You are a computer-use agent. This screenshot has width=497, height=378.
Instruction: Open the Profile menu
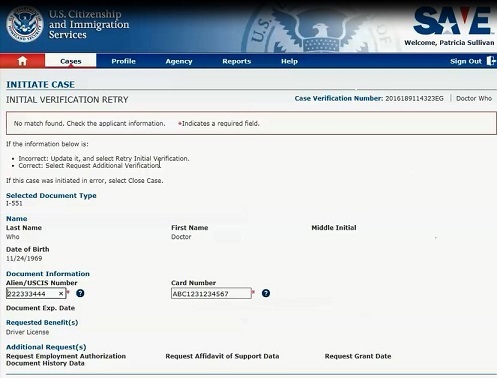pos(123,61)
